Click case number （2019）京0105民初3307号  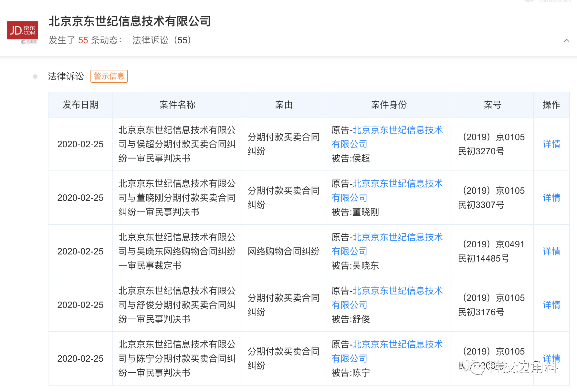491,198
